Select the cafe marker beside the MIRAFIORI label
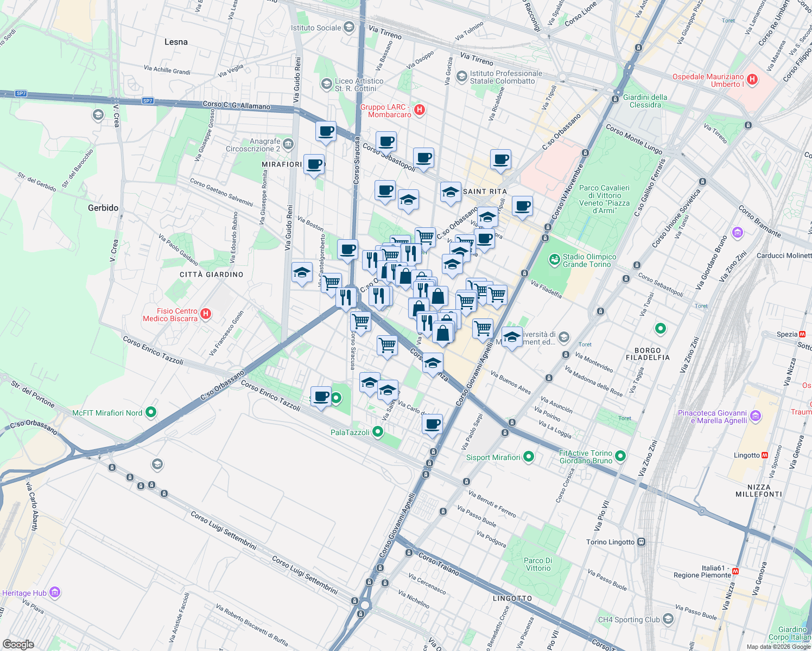The image size is (812, 651). click(314, 164)
